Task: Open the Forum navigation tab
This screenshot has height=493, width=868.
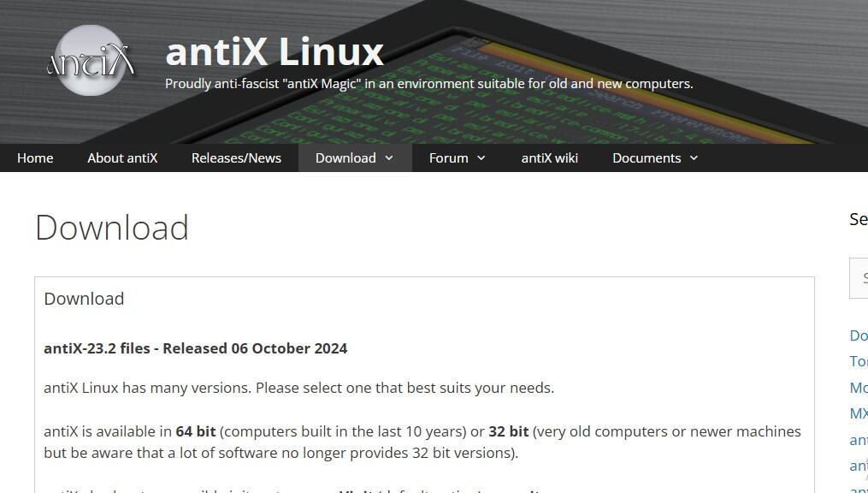Action: click(x=448, y=157)
